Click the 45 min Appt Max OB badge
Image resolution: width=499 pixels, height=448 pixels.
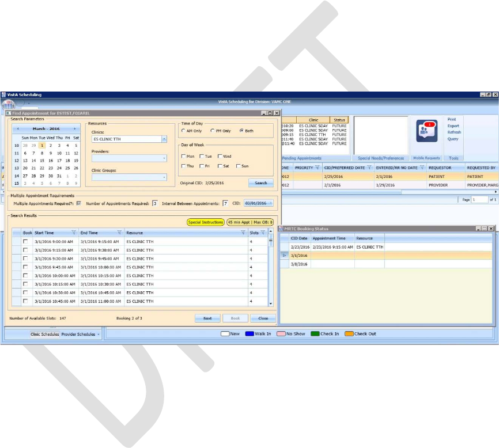(250, 222)
